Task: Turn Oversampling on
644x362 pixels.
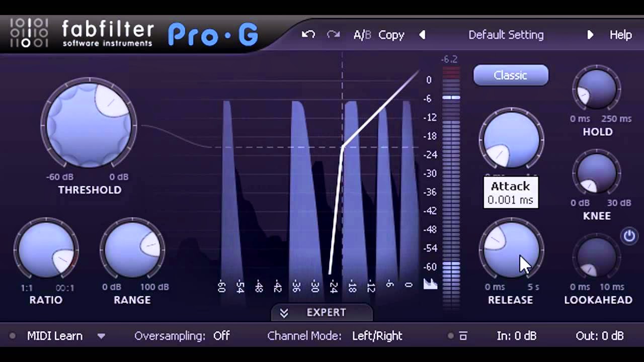Action: 222,336
